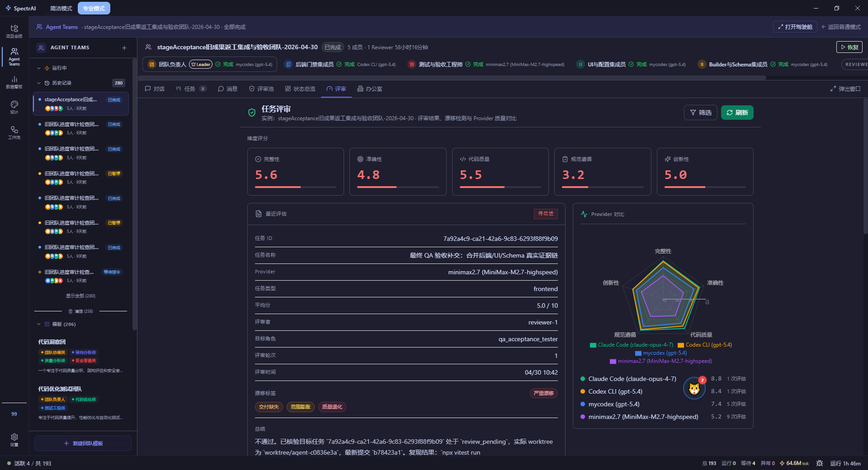Click Agent Teams breadcrumb link

(62, 27)
